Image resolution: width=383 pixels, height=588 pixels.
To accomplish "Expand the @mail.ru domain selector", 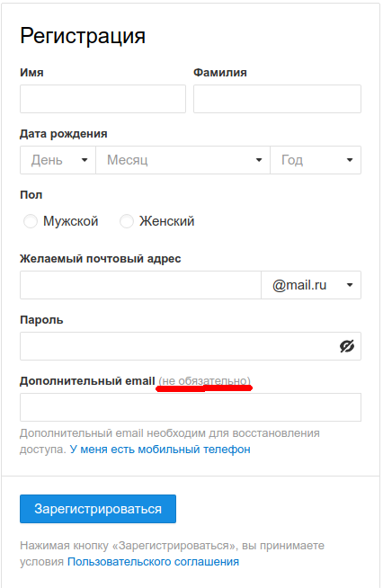I will pyautogui.click(x=311, y=285).
